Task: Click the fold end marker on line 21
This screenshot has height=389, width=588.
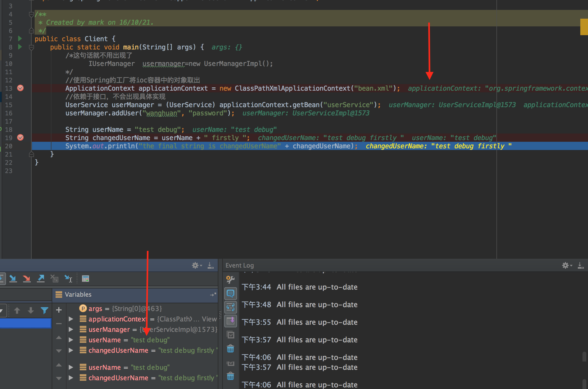Action: [31, 154]
